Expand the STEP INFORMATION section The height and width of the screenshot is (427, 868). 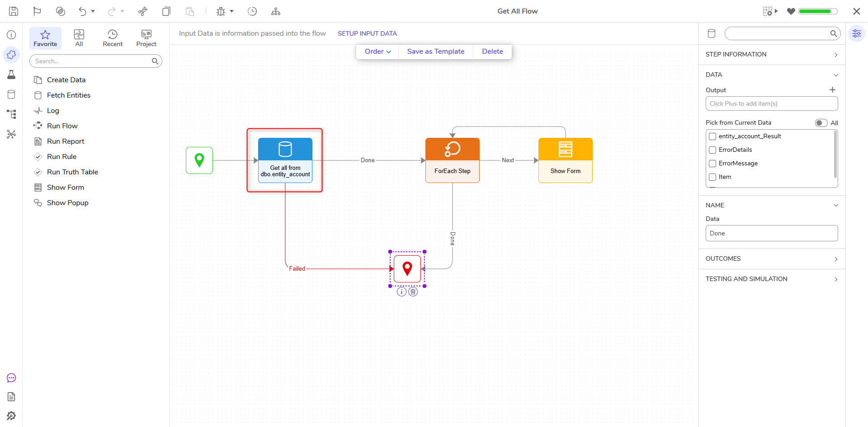coord(772,55)
